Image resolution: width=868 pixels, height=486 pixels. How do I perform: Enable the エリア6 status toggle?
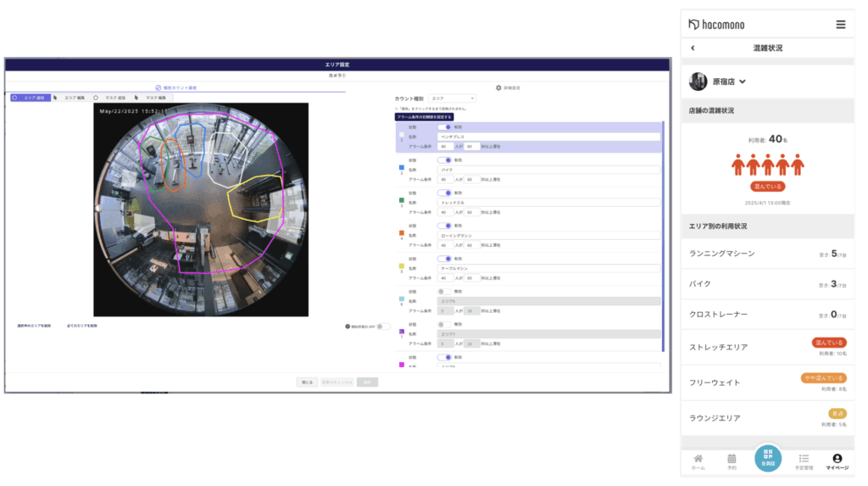444,292
